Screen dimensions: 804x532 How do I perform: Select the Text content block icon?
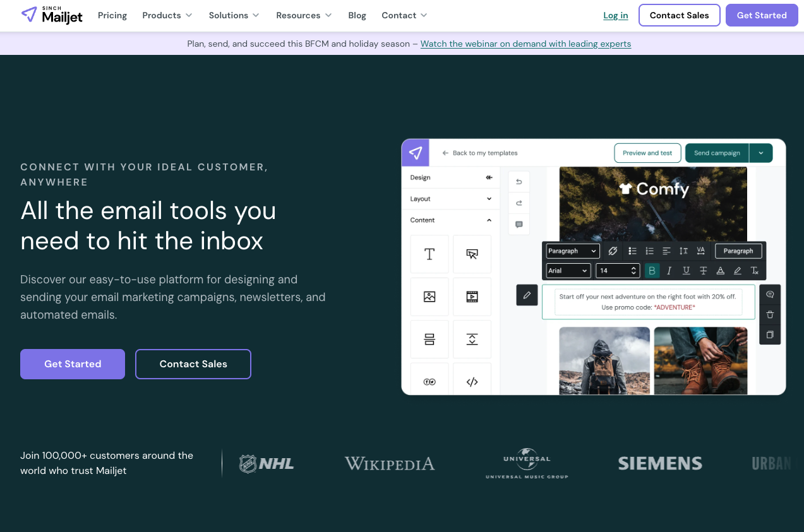pyautogui.click(x=429, y=254)
